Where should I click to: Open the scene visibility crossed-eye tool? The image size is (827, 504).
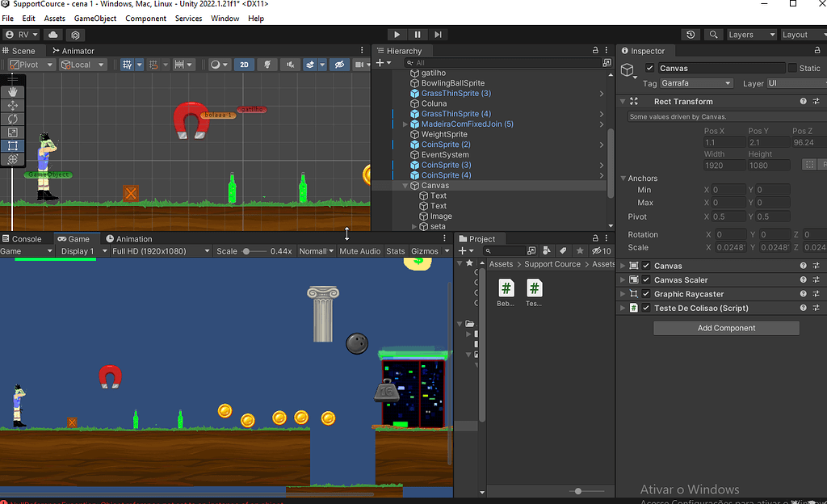pyautogui.click(x=339, y=64)
